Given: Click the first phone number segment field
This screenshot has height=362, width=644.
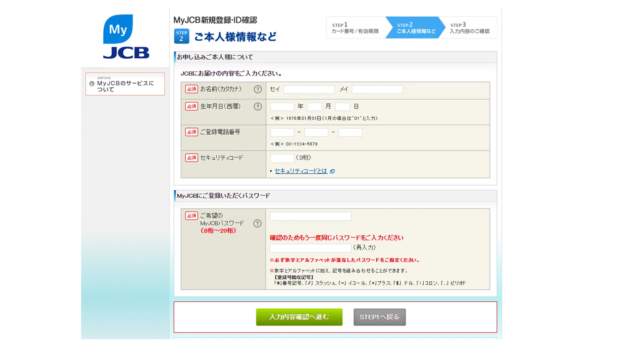Looking at the screenshot, I should (282, 132).
